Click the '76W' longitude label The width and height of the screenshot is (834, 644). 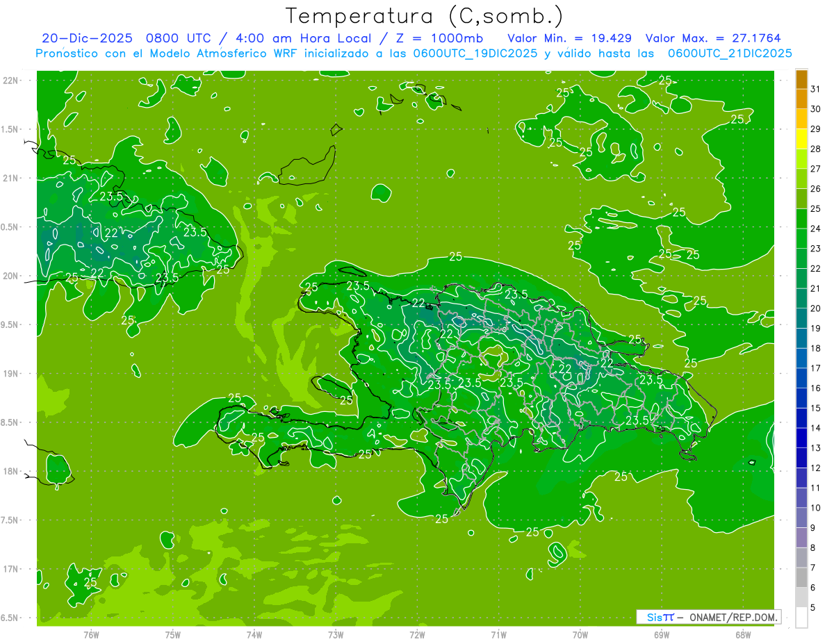[91, 634]
